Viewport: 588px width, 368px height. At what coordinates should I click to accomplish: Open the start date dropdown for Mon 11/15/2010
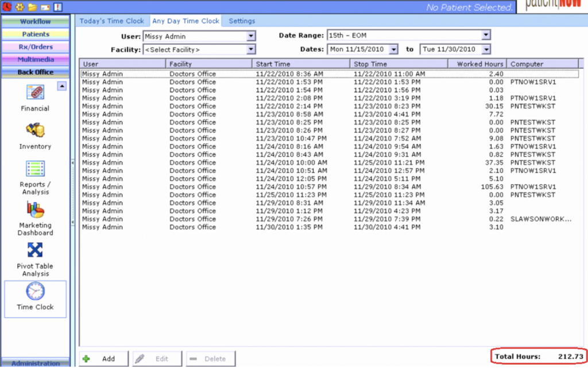coord(394,49)
